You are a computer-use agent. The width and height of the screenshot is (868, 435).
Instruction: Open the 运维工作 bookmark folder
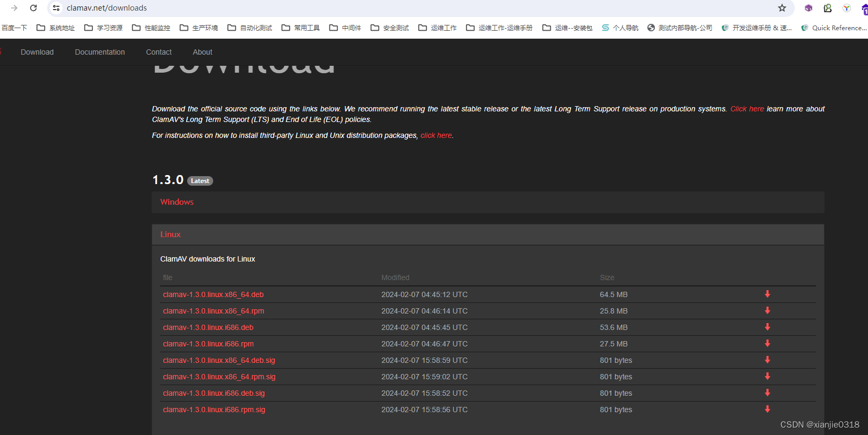(x=437, y=28)
